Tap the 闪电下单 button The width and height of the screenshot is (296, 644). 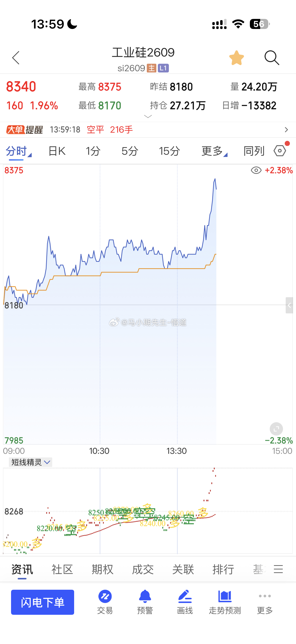coord(42,602)
